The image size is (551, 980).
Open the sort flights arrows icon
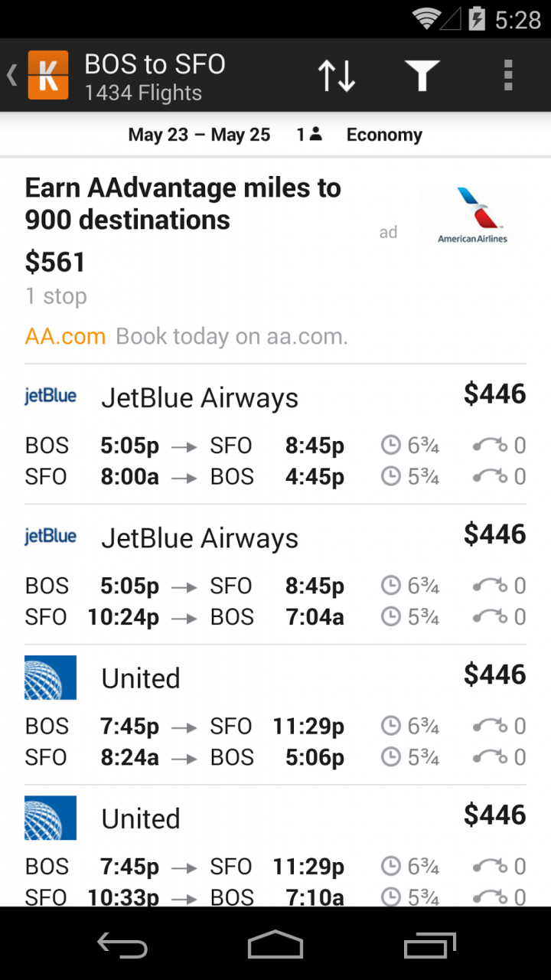click(337, 75)
